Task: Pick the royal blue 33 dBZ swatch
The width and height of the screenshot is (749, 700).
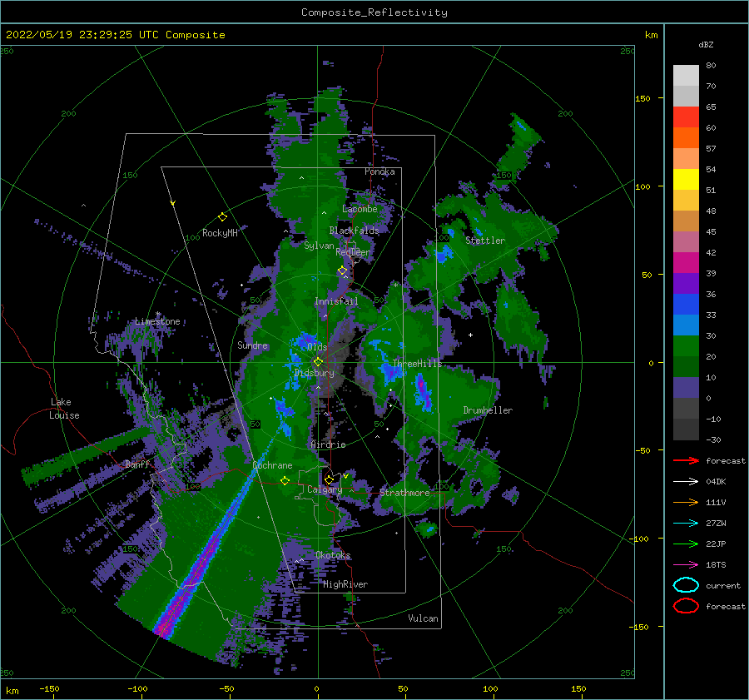Action: (686, 304)
